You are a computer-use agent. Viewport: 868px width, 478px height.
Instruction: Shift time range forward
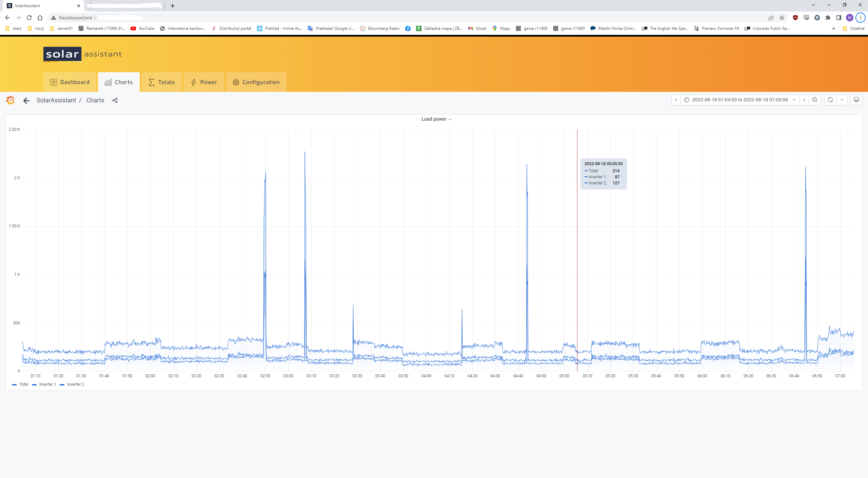pyautogui.click(x=804, y=100)
